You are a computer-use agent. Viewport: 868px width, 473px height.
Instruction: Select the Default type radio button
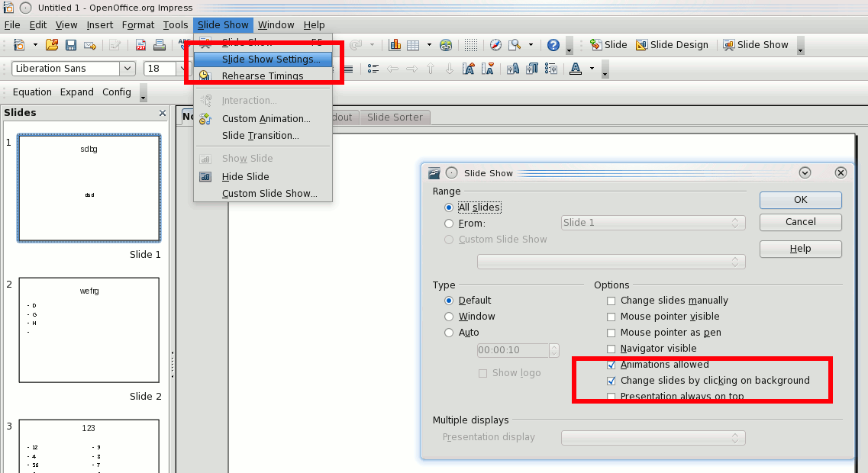(449, 301)
